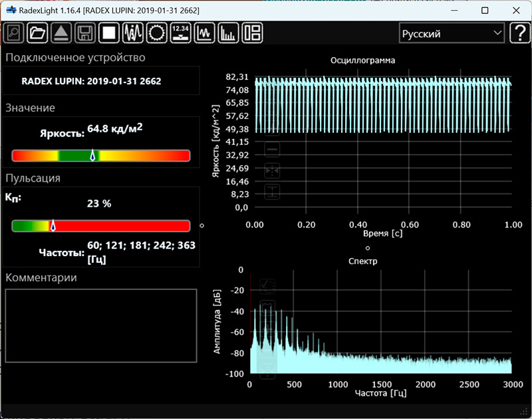Click the minus zoom button on oscillogram
532x419 pixels.
(272, 150)
